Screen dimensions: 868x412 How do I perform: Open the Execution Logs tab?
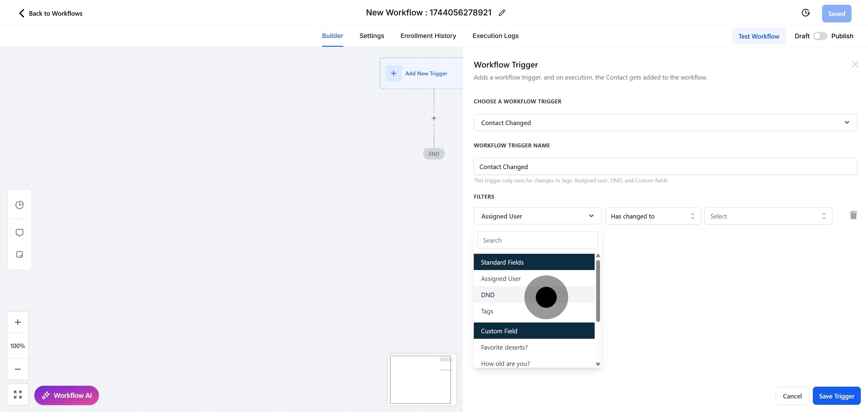tap(495, 36)
